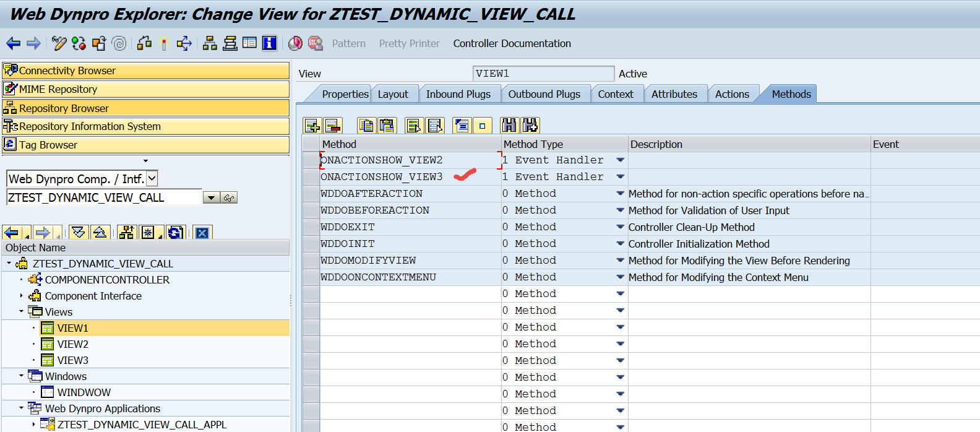Open Method Type dropdown for ONACTIONSHOW_VIEW2
This screenshot has width=980, height=432.
[x=620, y=160]
